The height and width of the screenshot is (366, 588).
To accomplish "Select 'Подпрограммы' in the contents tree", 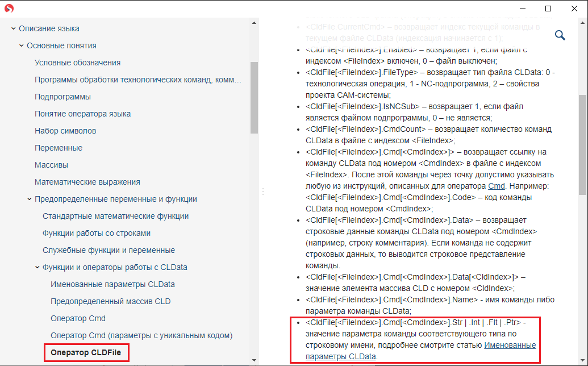I will pos(62,97).
